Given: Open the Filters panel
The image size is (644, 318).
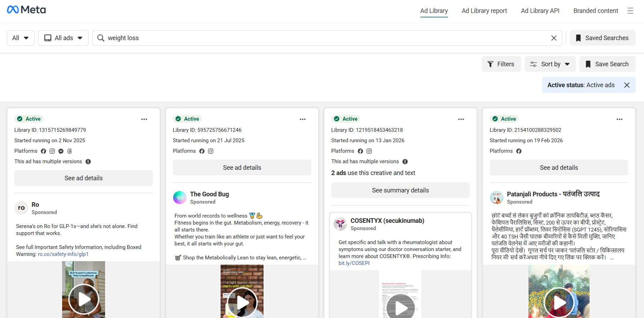Looking at the screenshot, I should (501, 64).
